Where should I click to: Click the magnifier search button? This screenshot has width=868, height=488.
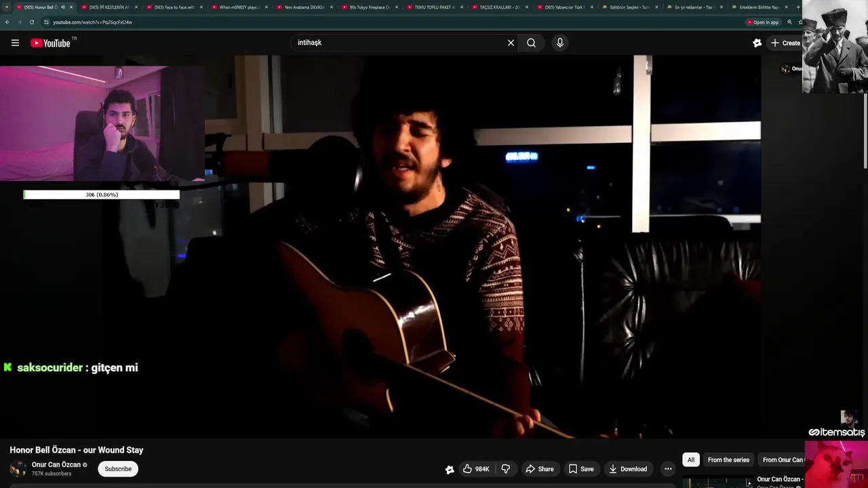click(531, 43)
